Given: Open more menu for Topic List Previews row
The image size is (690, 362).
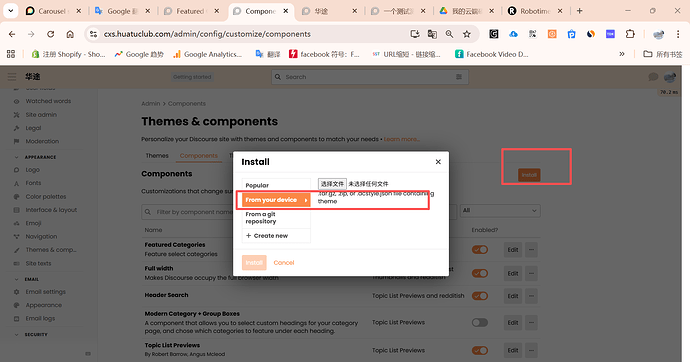Looking at the screenshot, I should pyautogui.click(x=531, y=351).
